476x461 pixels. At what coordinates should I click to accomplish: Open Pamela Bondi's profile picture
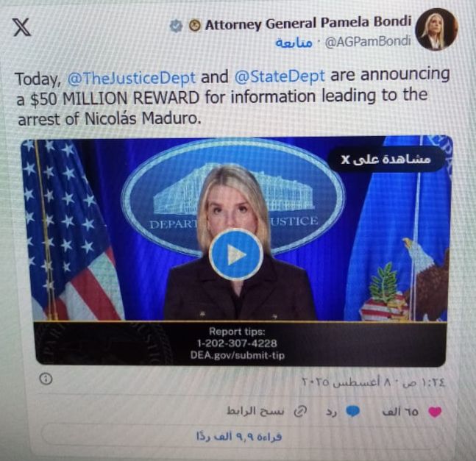(x=436, y=29)
